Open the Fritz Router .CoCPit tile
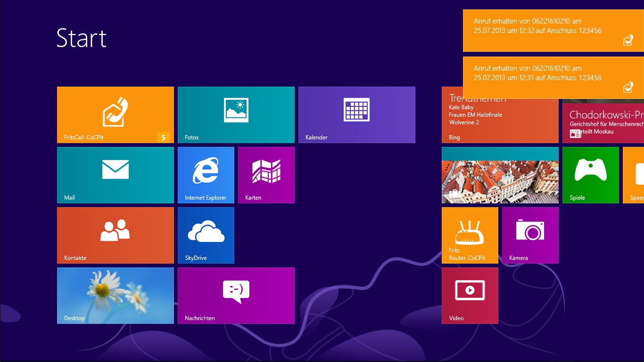Image resolution: width=644 pixels, height=362 pixels. 470,236
